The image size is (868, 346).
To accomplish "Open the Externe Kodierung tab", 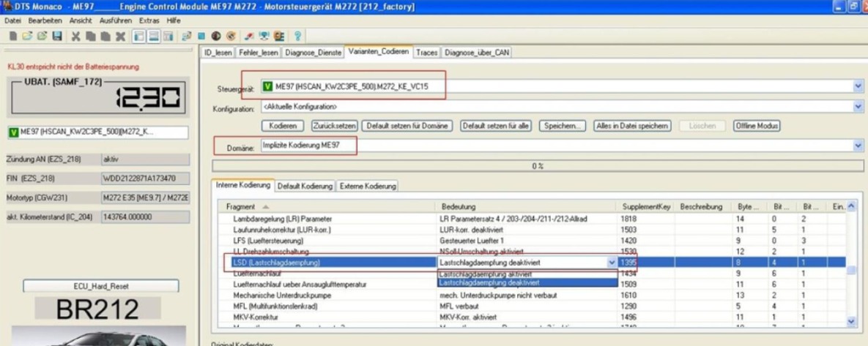I will 368,186.
